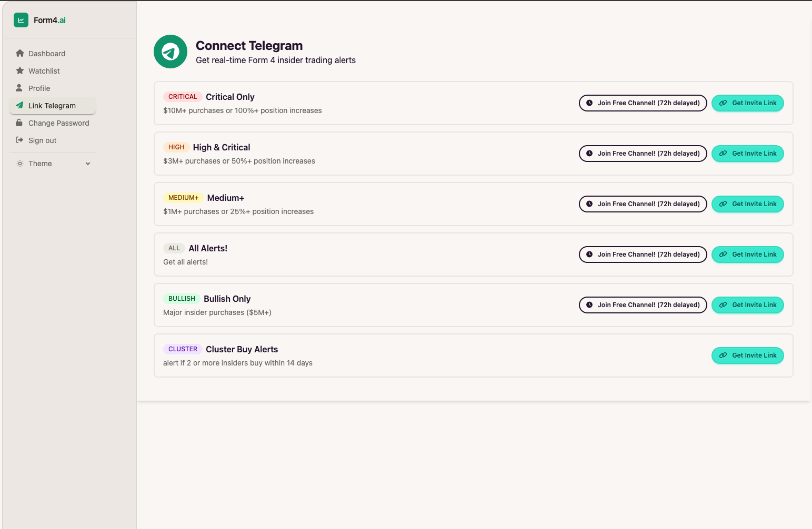Click the 'Medium+' title text
This screenshot has height=529, width=812.
(x=226, y=198)
